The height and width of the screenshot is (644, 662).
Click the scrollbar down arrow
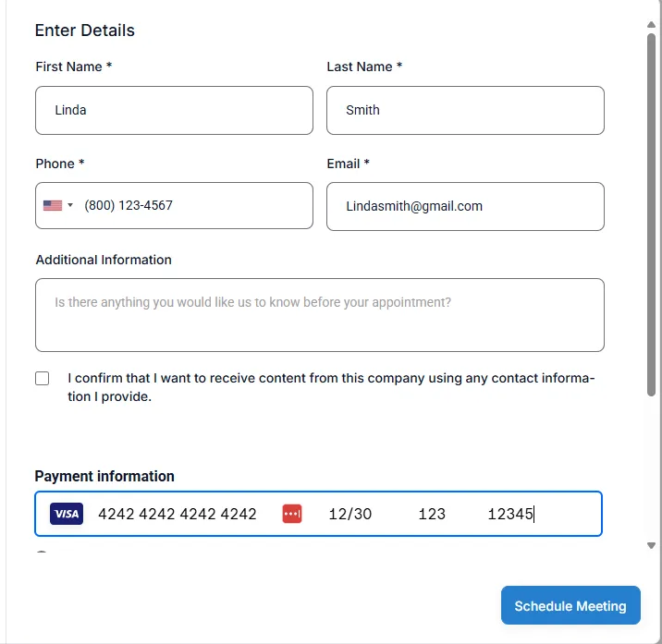point(652,546)
